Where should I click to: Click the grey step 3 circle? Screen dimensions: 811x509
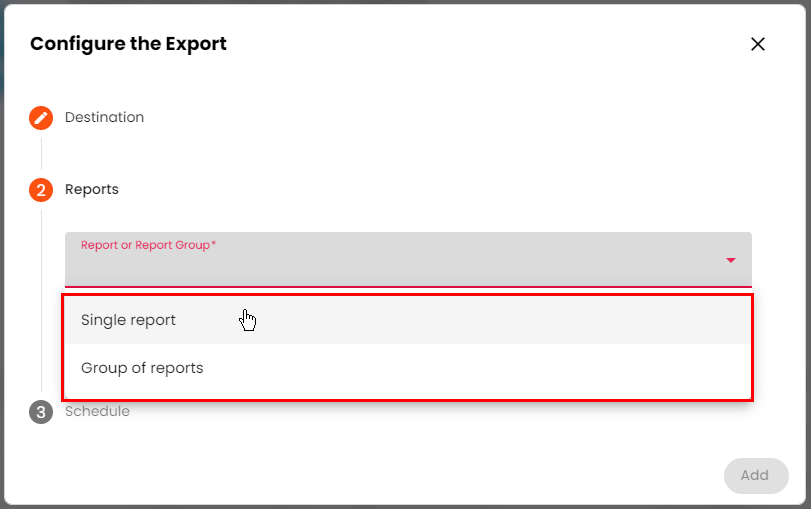point(41,412)
